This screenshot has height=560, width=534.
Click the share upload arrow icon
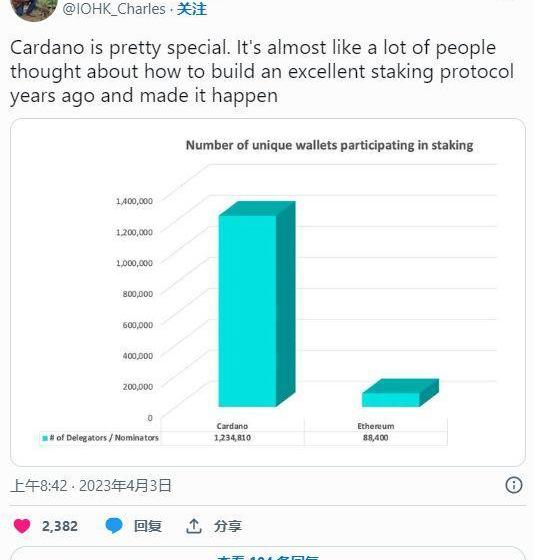point(194,526)
